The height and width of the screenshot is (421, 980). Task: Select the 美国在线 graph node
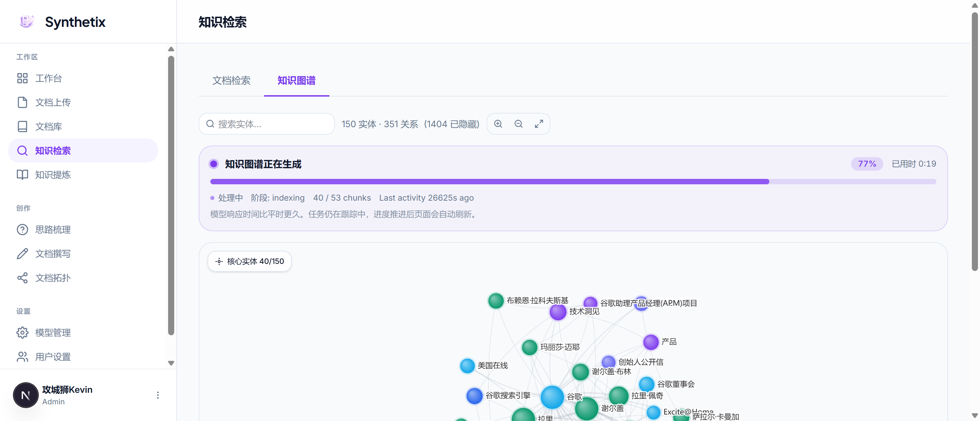467,366
